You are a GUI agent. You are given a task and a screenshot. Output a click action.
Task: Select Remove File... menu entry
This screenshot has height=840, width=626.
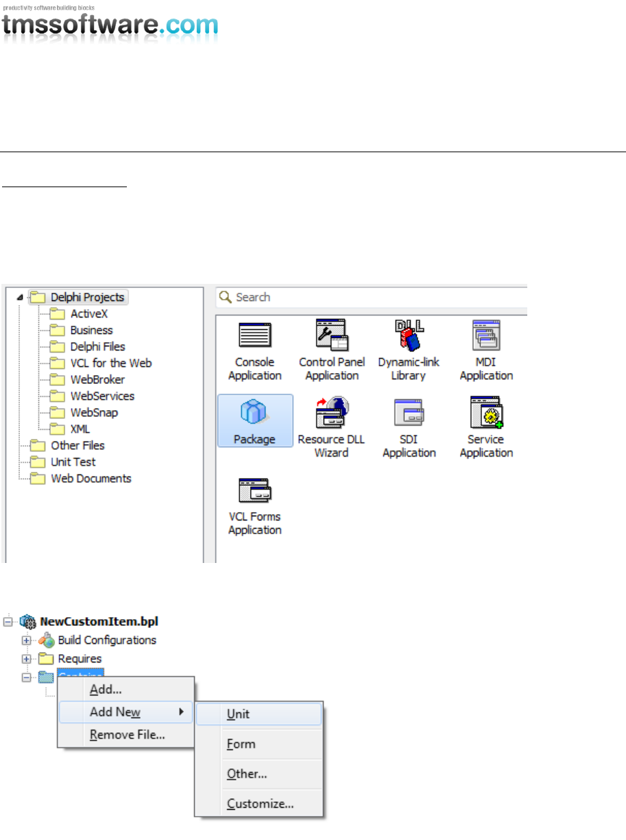point(126,735)
